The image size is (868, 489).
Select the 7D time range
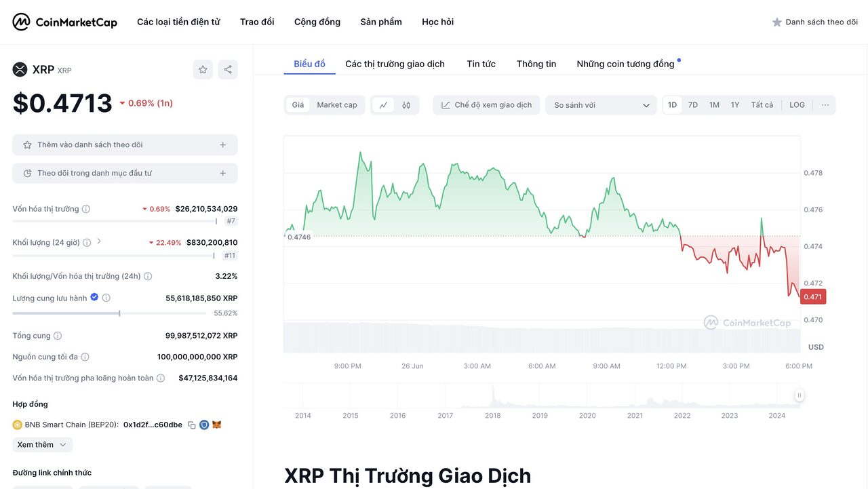pos(693,105)
